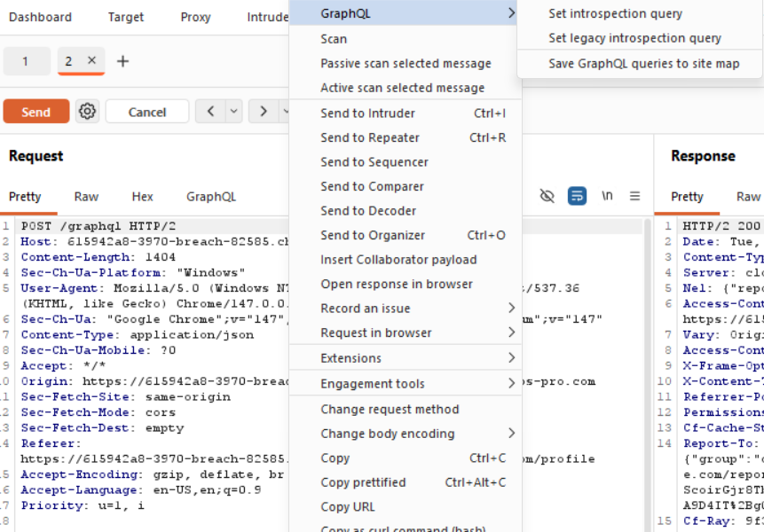
Task: Select request Pretty view tab
Action: (x=25, y=197)
